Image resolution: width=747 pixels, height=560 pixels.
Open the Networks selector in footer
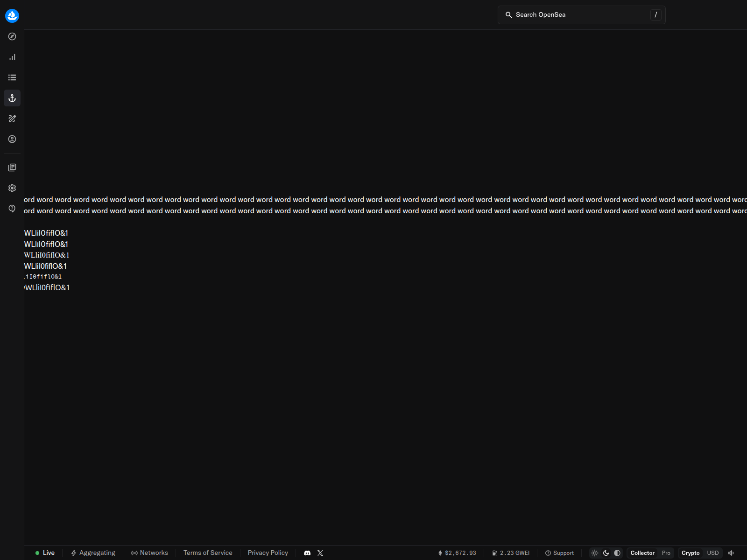coord(149,553)
